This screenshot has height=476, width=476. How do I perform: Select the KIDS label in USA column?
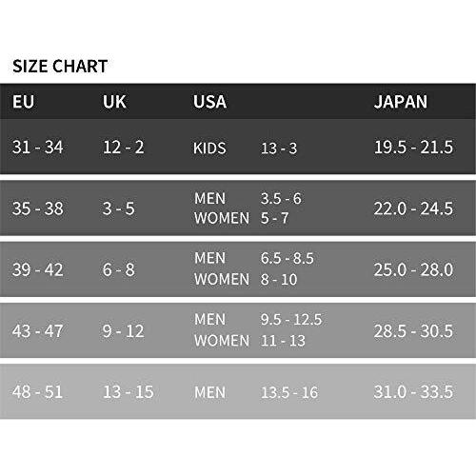(x=209, y=148)
